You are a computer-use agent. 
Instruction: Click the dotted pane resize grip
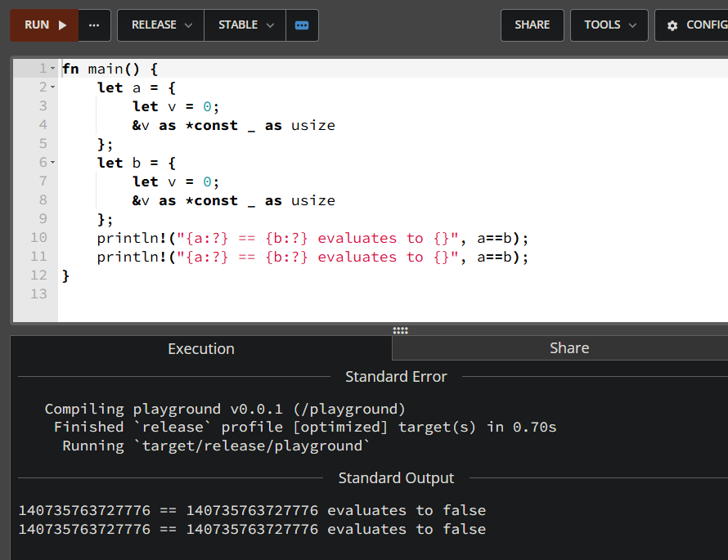pos(400,330)
